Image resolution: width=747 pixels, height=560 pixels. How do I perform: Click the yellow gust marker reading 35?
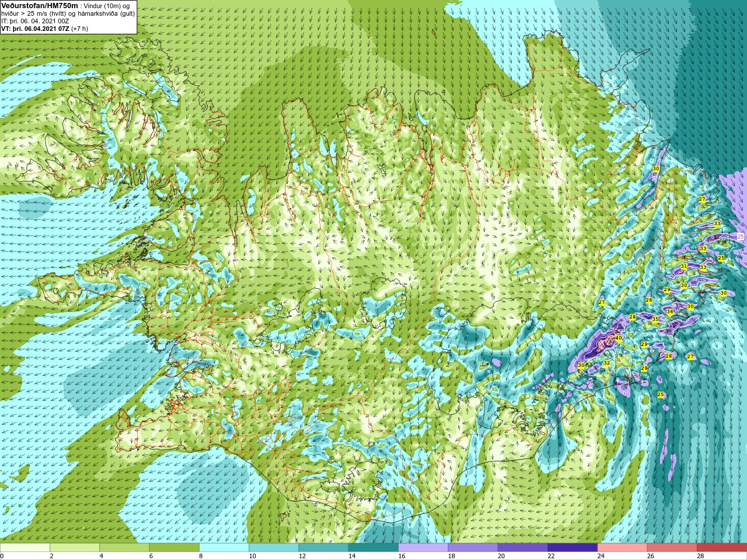coord(655,320)
